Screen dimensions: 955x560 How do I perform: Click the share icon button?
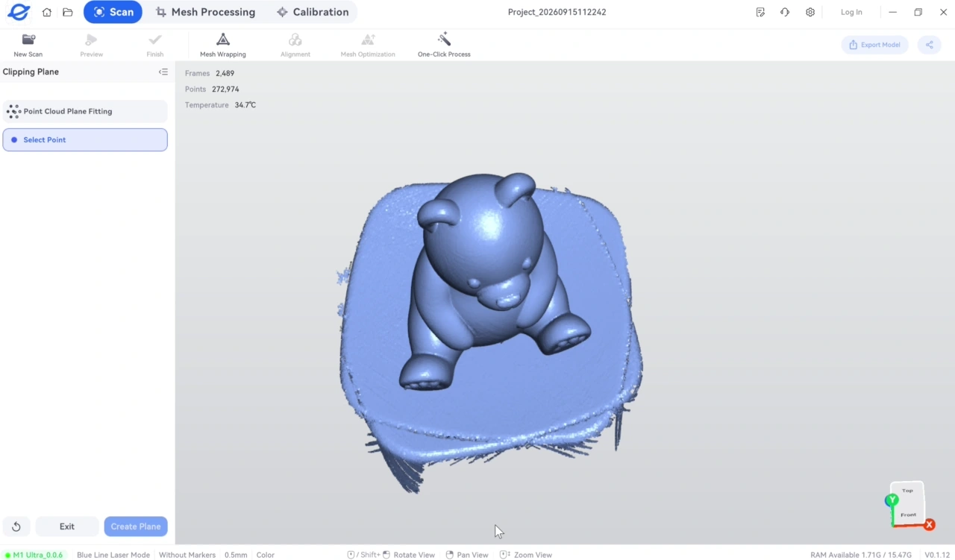pyautogui.click(x=930, y=45)
